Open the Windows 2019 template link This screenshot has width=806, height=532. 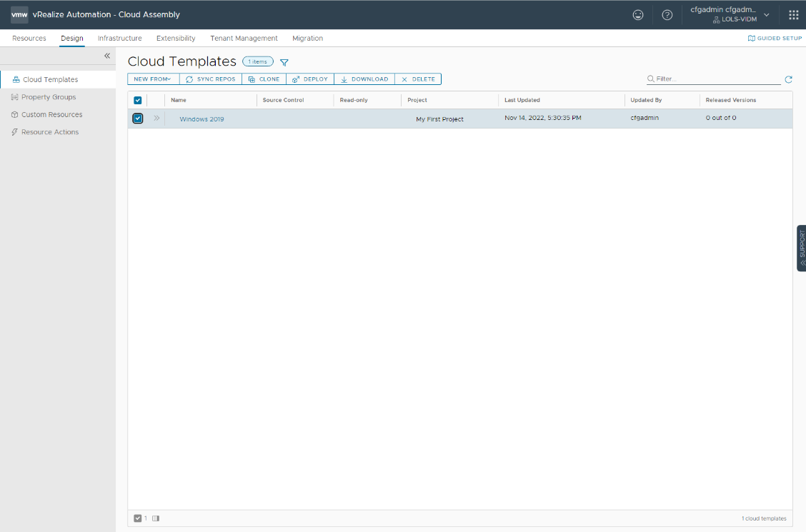coord(201,119)
